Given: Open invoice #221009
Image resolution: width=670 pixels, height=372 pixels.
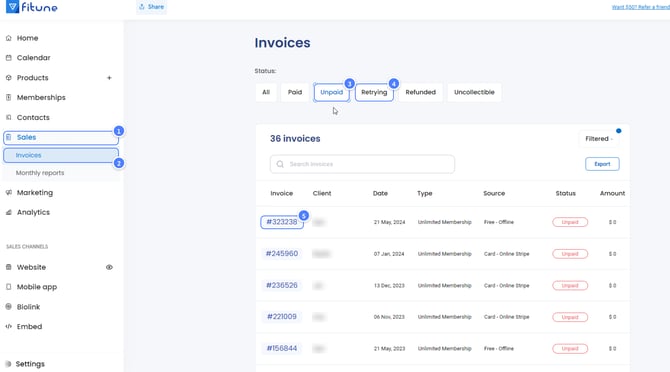Looking at the screenshot, I should click(x=282, y=317).
